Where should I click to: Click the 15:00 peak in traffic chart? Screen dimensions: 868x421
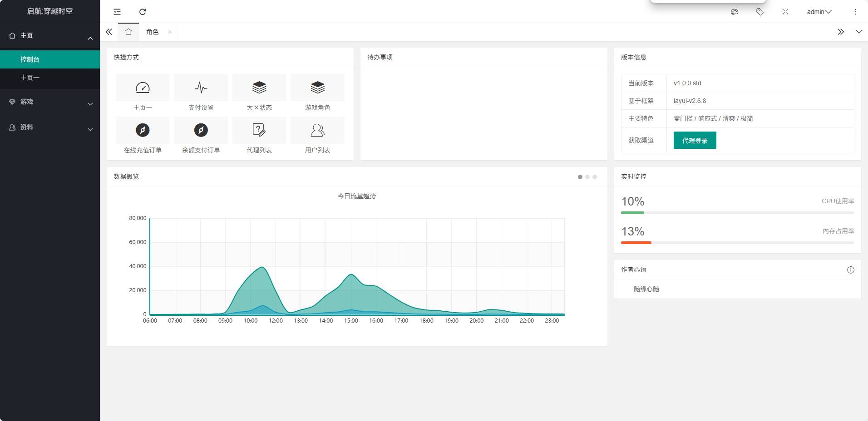tap(351, 274)
